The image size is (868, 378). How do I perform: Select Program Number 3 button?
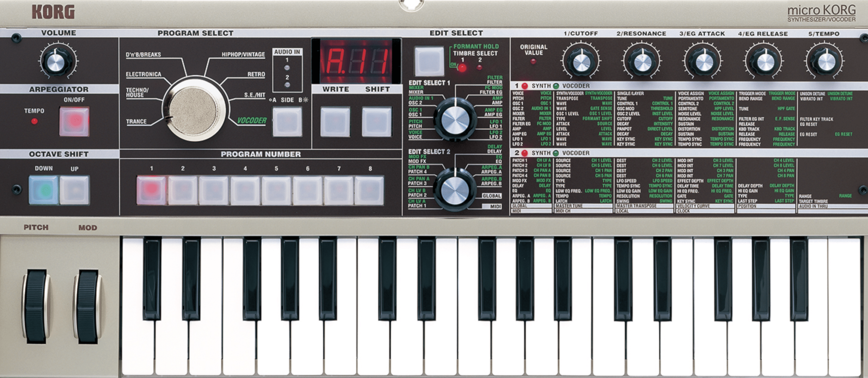214,190
